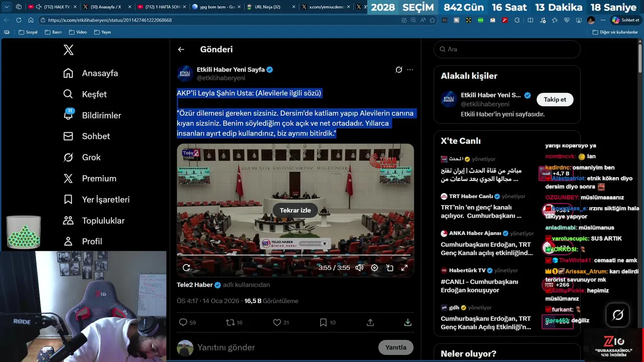The height and width of the screenshot is (362, 644).
Task: Click the Ara search box
Action: click(507, 49)
